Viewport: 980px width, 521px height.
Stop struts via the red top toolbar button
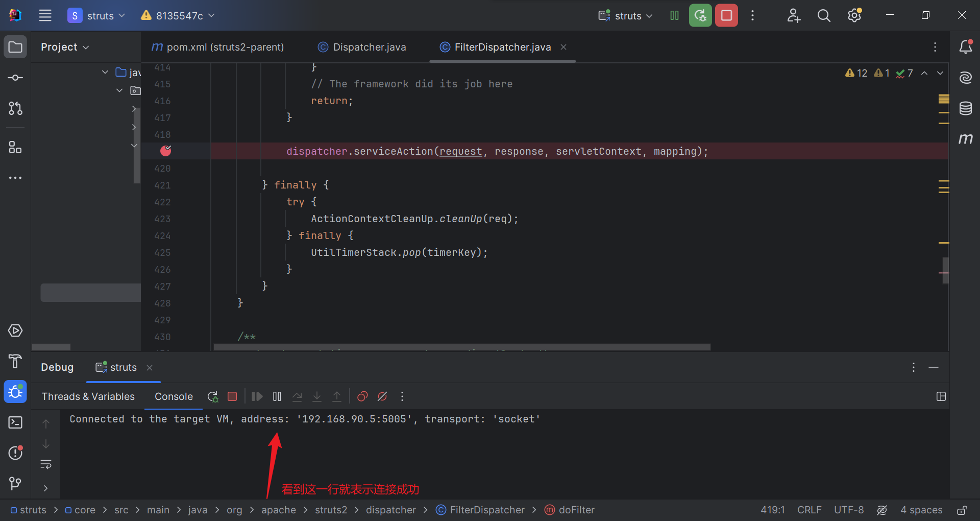(x=726, y=15)
